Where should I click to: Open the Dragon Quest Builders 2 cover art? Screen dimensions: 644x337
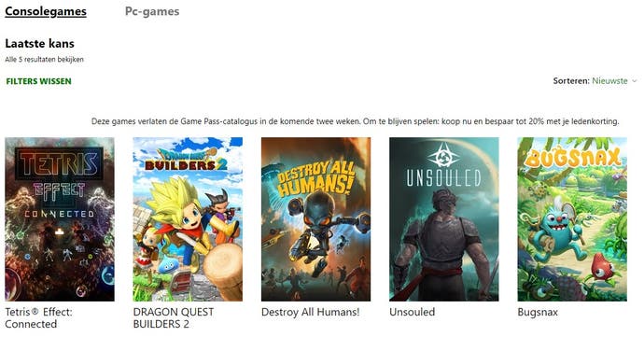pos(188,219)
